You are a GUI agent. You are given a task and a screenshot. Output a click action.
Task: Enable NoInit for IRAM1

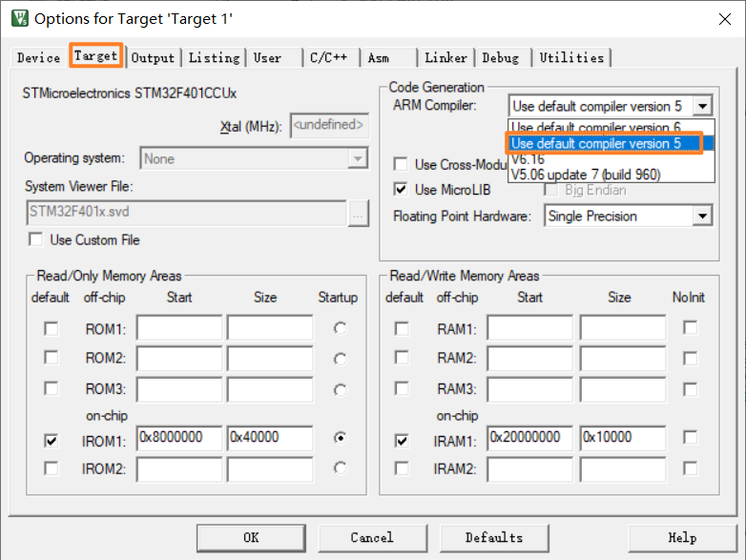click(x=690, y=437)
